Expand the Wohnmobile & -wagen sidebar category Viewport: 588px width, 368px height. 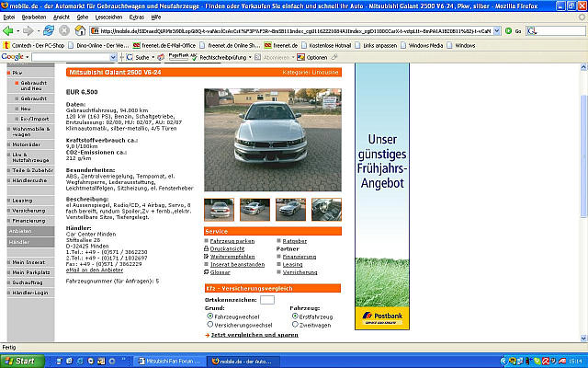pyautogui.click(x=35, y=130)
